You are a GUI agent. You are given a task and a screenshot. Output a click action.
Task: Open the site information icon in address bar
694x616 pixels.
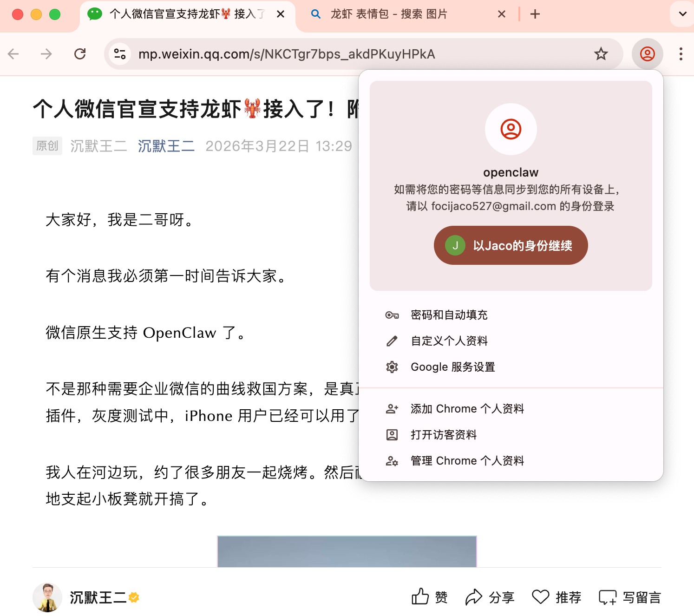pos(120,54)
